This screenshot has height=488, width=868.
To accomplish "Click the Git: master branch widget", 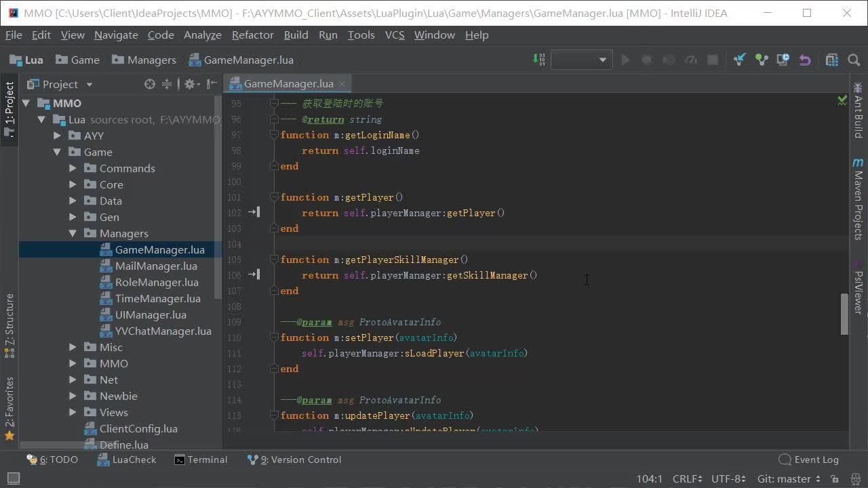I will pyautogui.click(x=787, y=479).
